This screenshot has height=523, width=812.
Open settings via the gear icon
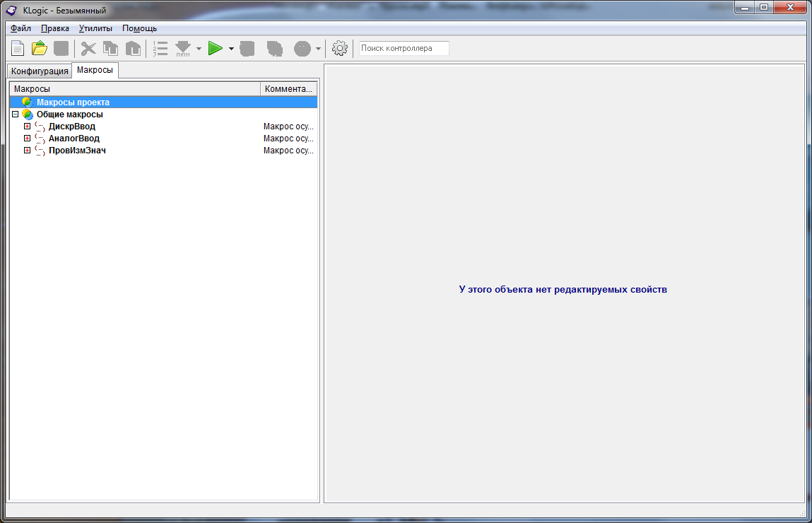pos(340,49)
